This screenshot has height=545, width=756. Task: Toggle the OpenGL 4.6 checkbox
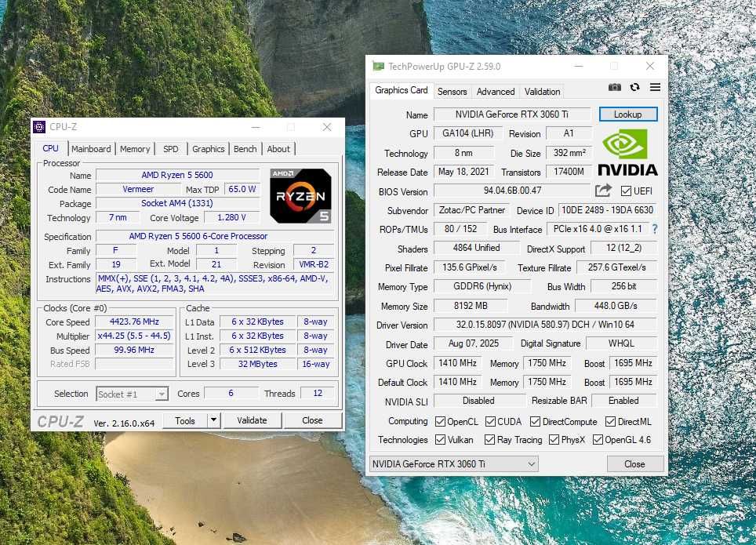coord(598,440)
